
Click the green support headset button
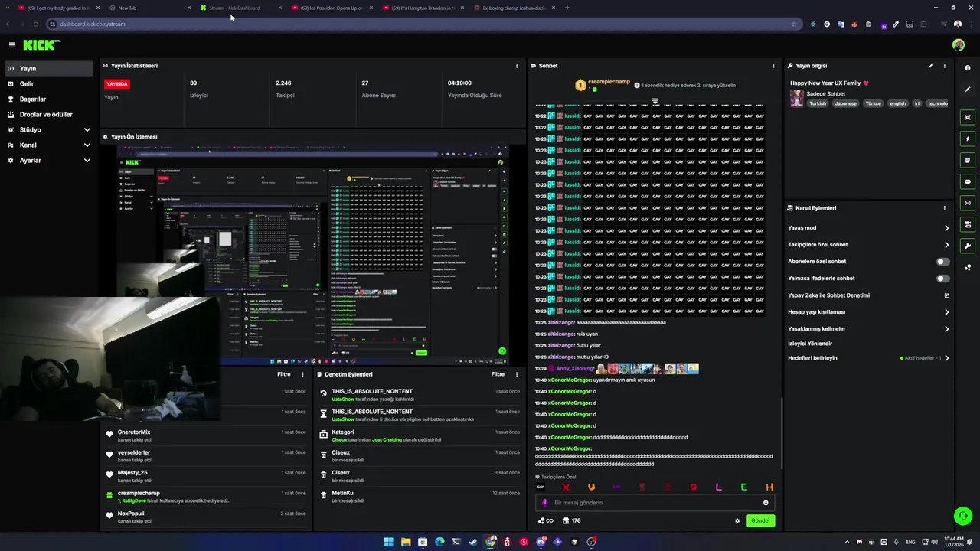[963, 516]
